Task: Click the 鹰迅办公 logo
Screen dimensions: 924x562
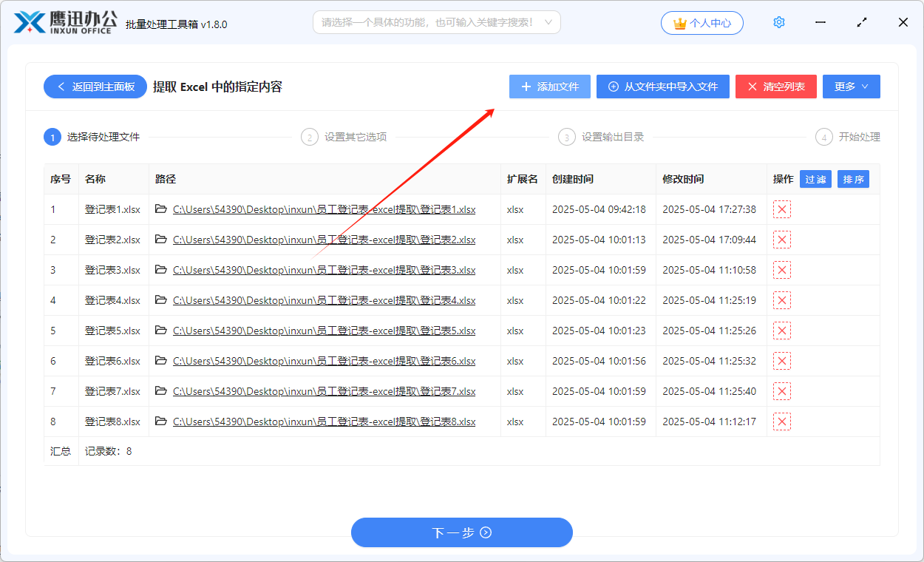Action: [67, 22]
